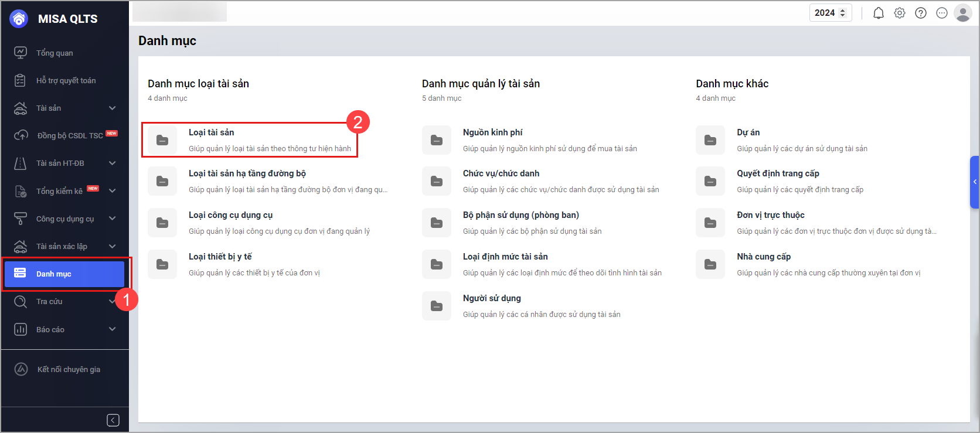Screen dimensions: 980x433
Task: Click the Tổng quan dashboard icon
Action: point(21,53)
